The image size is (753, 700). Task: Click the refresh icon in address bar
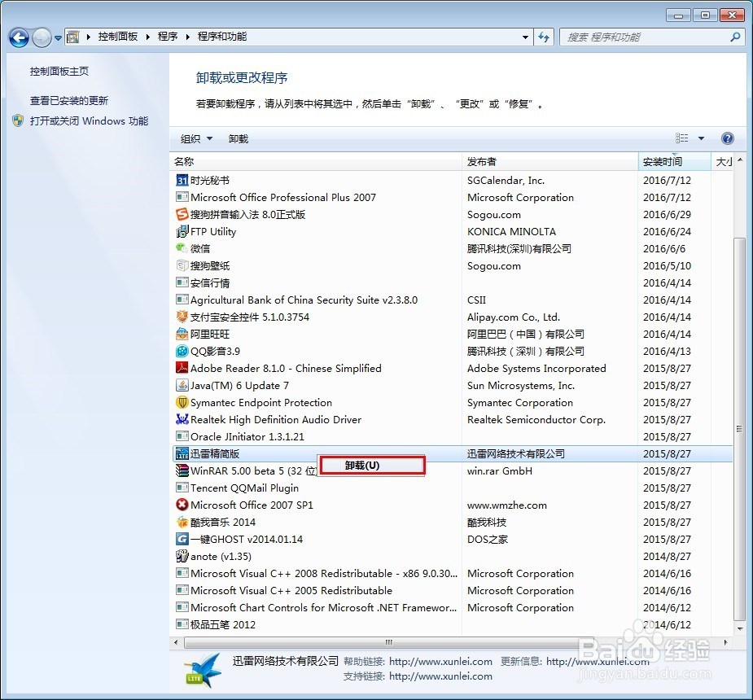544,37
